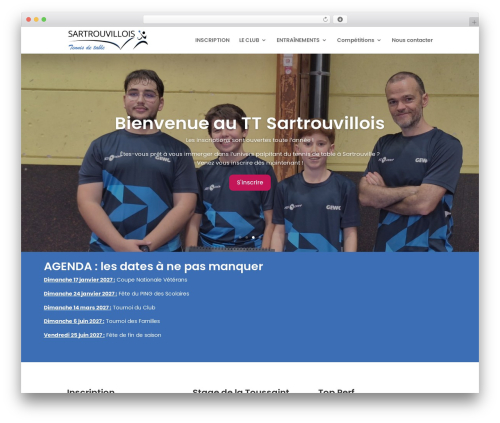Screen dimensions: 500x423
Task: Click the browser address bar
Action: pos(237,19)
